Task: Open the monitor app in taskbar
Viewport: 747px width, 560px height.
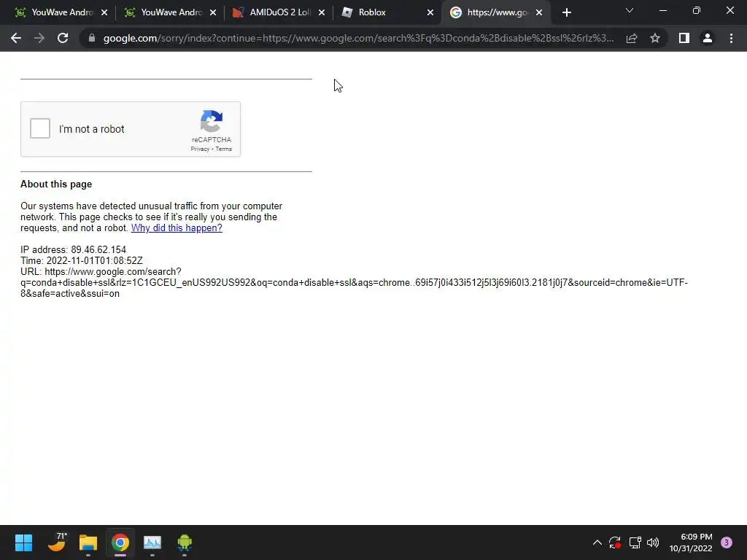Action: (152, 542)
